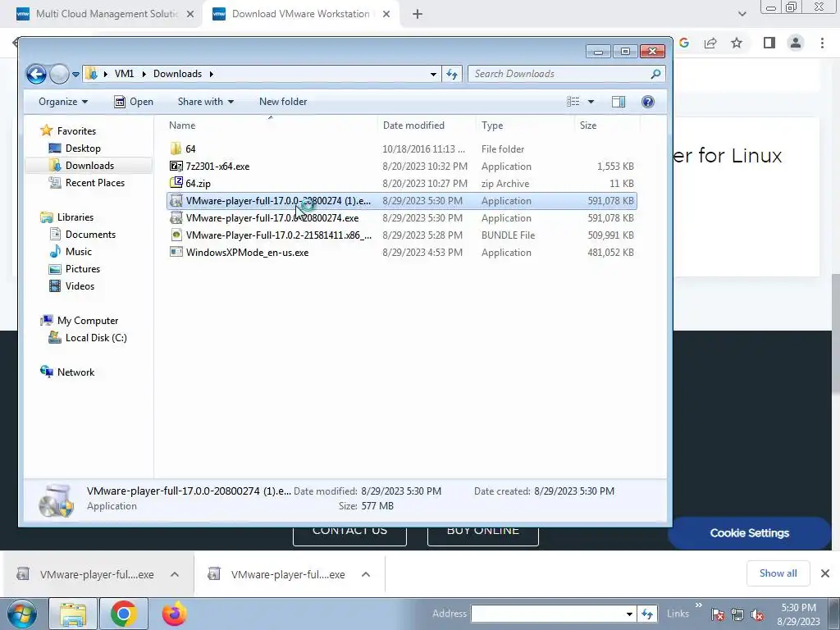
Task: Click the Google icon in Chrome toolbar
Action: point(684,43)
